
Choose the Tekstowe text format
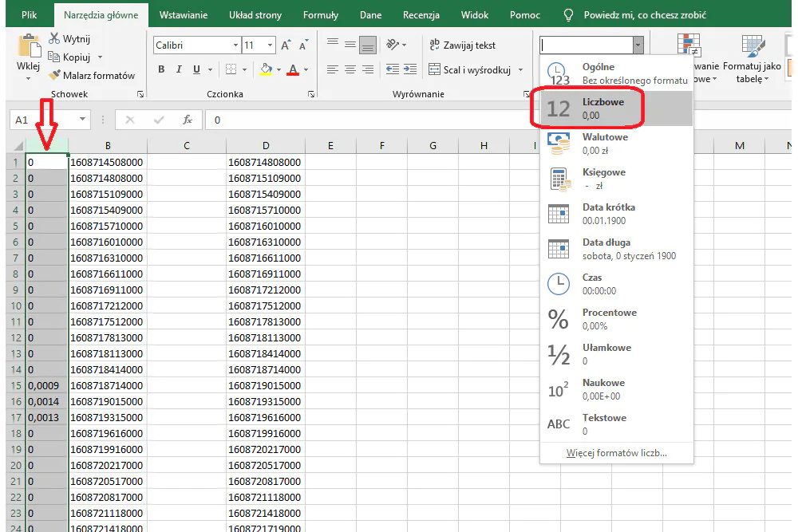tap(616, 424)
